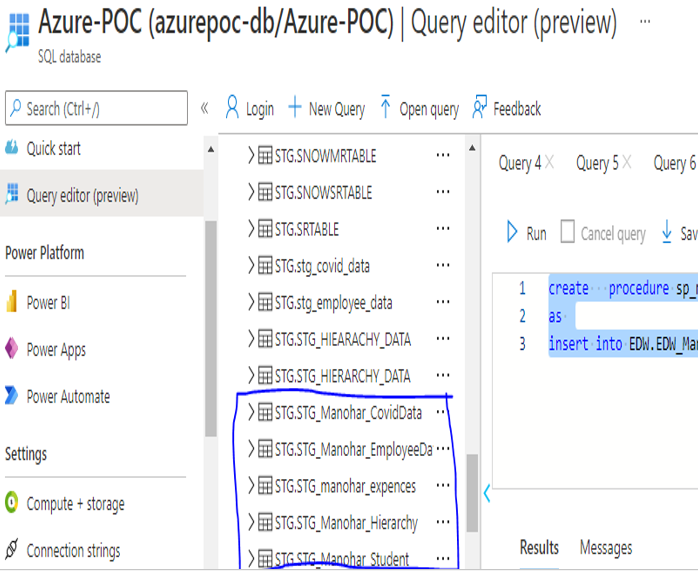Open more options for STG.stg_covid_data

[x=443, y=265]
